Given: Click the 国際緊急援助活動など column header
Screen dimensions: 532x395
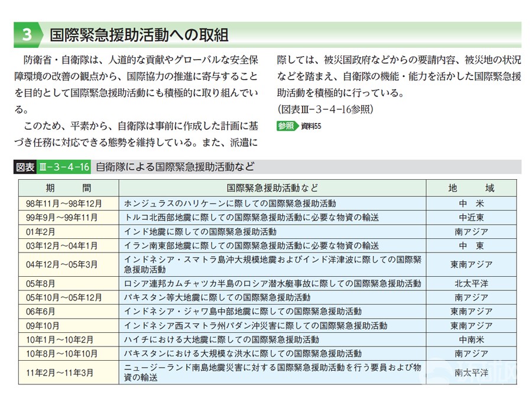Looking at the screenshot, I should point(272,188).
